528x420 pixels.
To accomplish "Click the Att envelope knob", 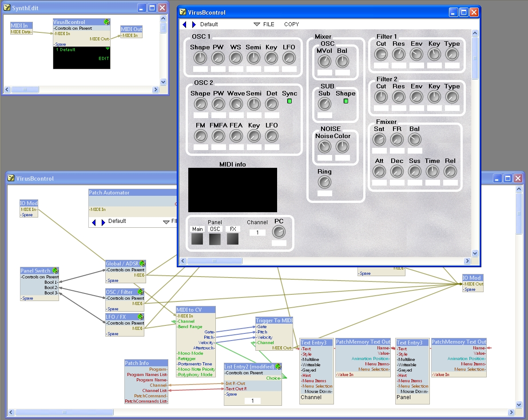I will pos(380,172).
